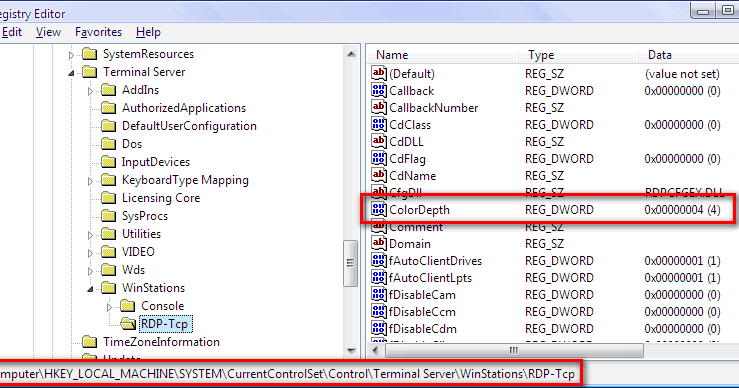739x388 pixels.
Task: Select the WinStations tree key
Action: point(153,288)
